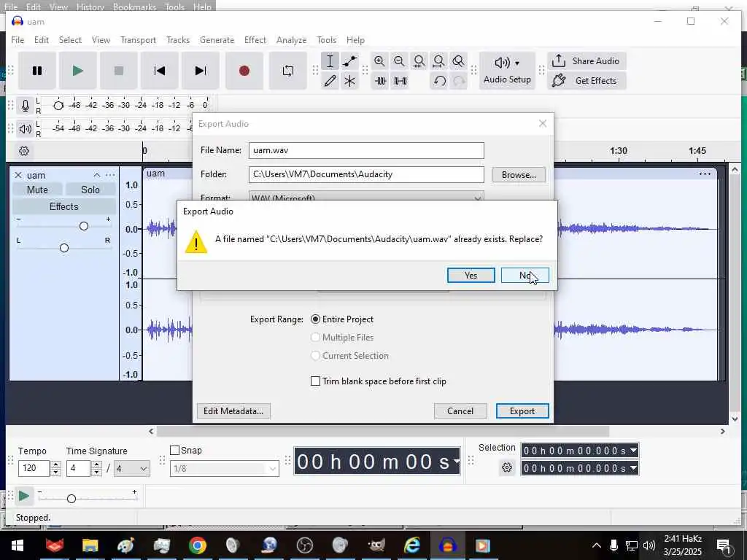Click Cancel in the Export Audio dialog
This screenshot has height=560, width=747.
(x=460, y=411)
